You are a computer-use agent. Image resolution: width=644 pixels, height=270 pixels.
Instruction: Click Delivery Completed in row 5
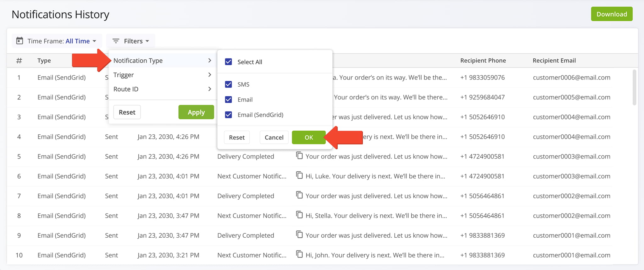point(246,156)
